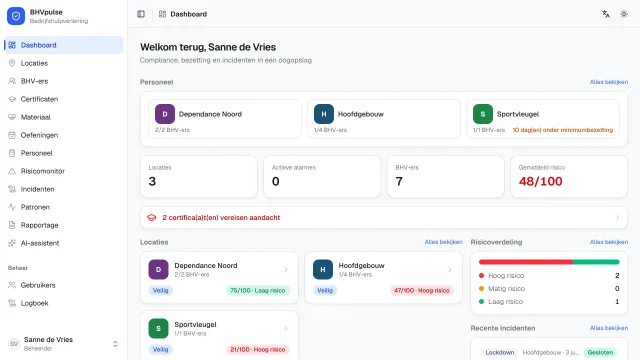Click the Oefeningen calendar icon
The width and height of the screenshot is (640, 360).
[x=12, y=135]
